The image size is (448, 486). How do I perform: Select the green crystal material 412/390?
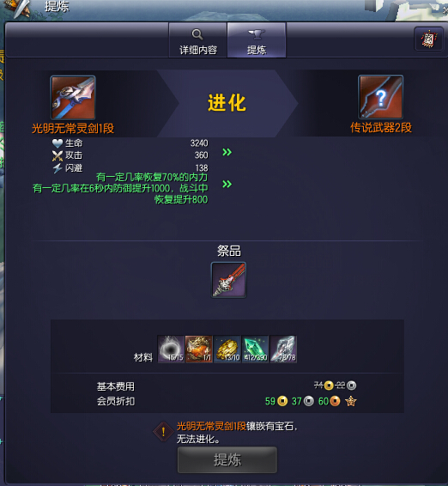coord(255,349)
